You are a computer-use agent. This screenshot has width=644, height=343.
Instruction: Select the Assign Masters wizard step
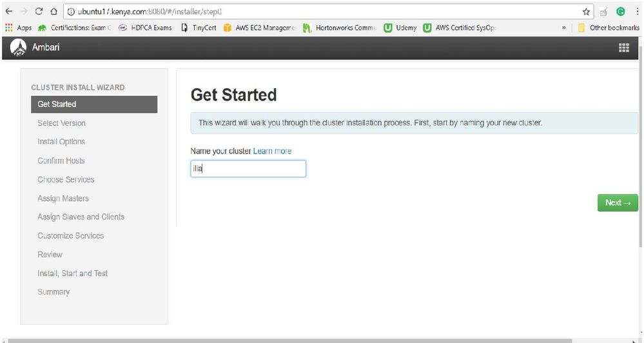63,199
